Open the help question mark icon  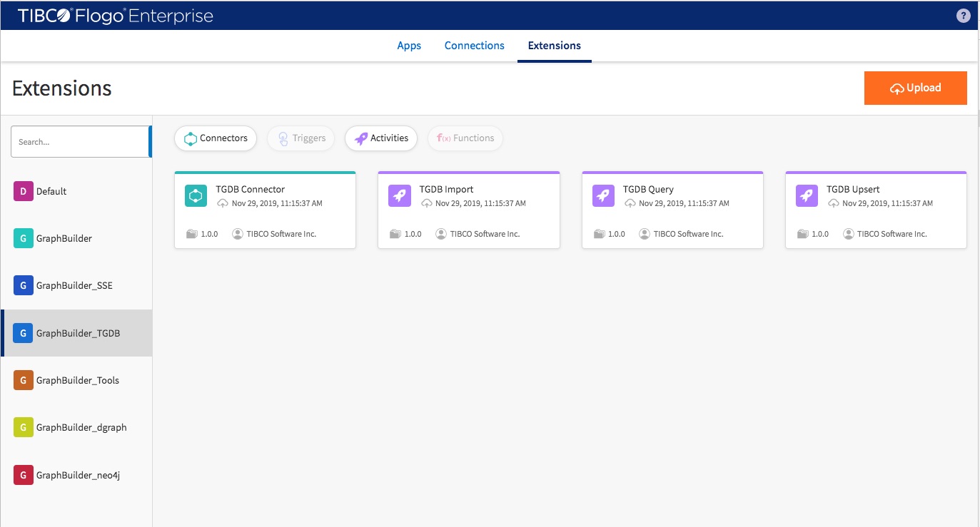964,16
